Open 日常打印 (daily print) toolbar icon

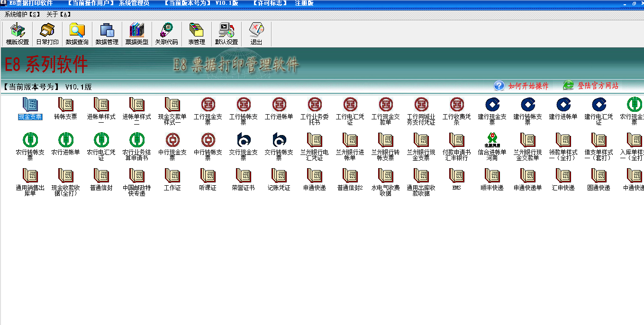pos(47,34)
